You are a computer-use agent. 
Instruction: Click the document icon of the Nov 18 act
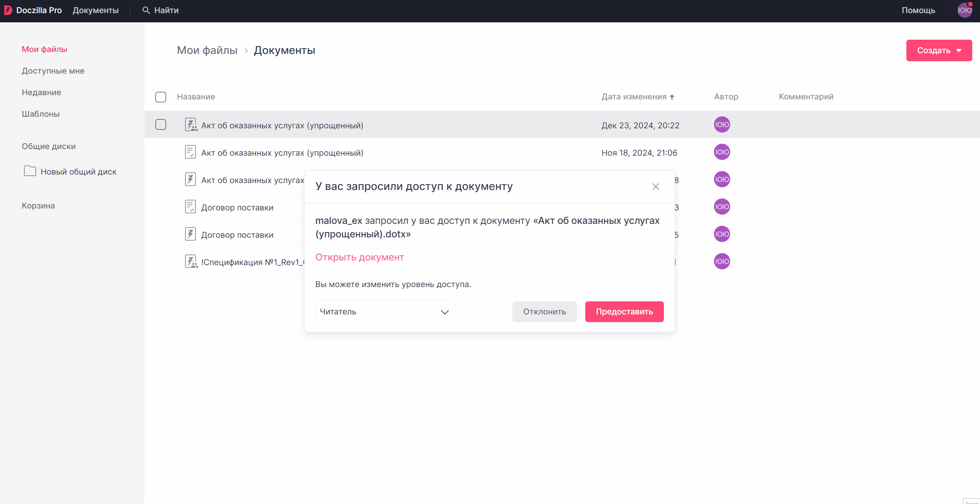point(190,152)
